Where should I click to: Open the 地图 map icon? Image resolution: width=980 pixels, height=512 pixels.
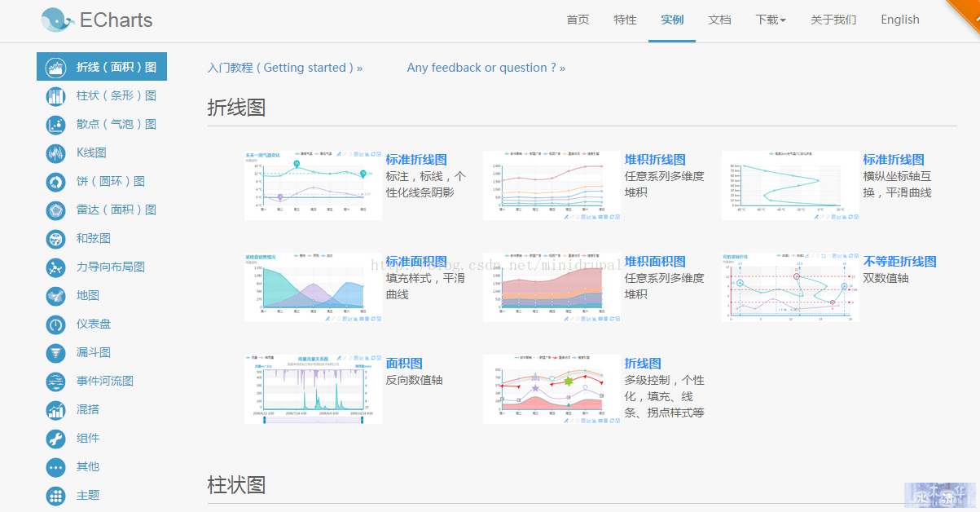coord(56,296)
